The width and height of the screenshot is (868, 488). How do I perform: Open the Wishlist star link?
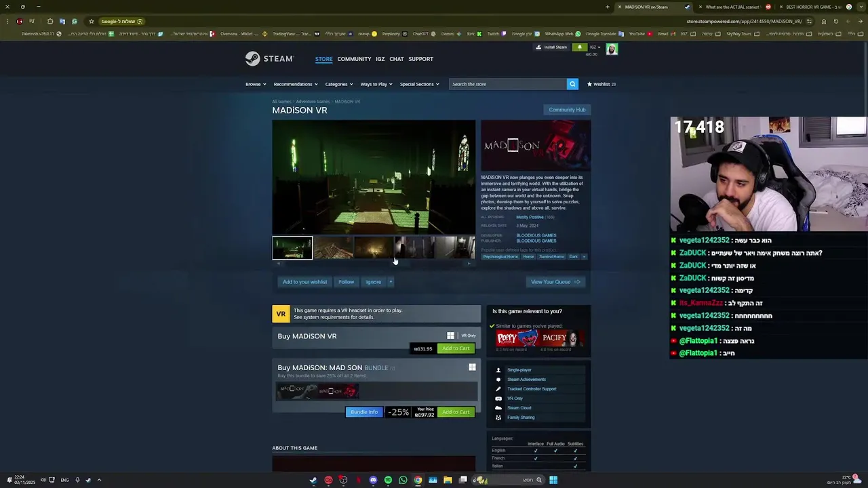[x=601, y=84]
